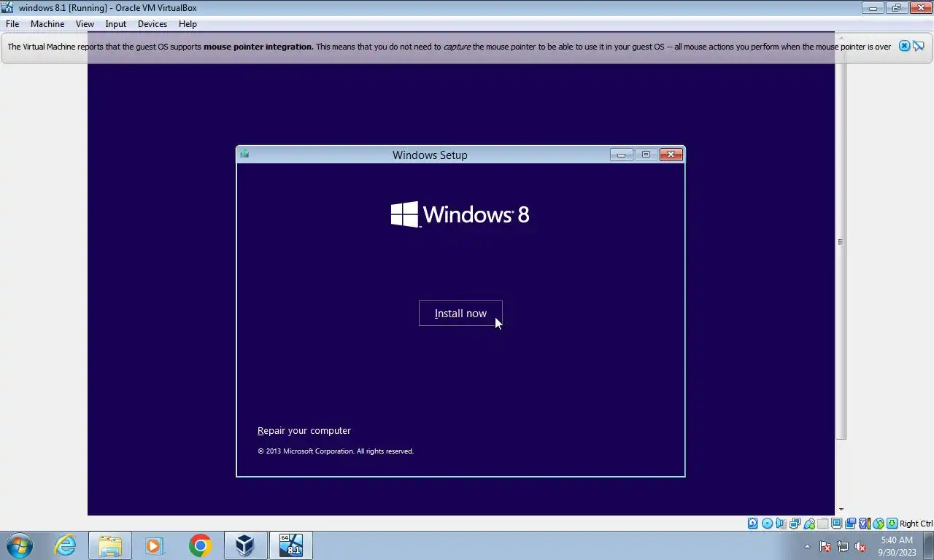Open the Devices menu
This screenshot has height=560, width=934.
(x=153, y=24)
